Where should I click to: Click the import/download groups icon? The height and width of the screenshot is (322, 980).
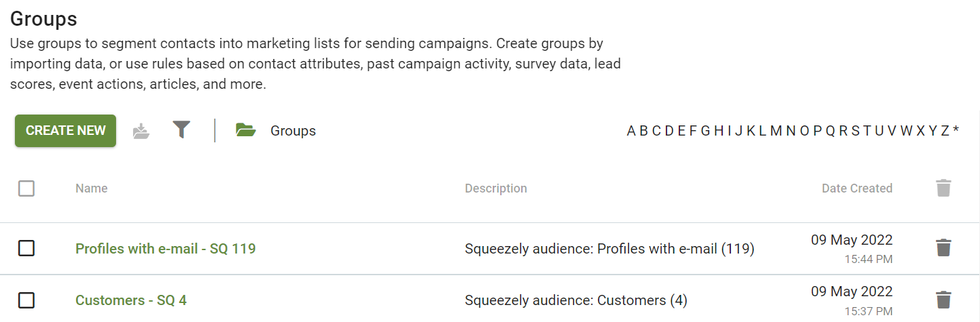point(141,131)
